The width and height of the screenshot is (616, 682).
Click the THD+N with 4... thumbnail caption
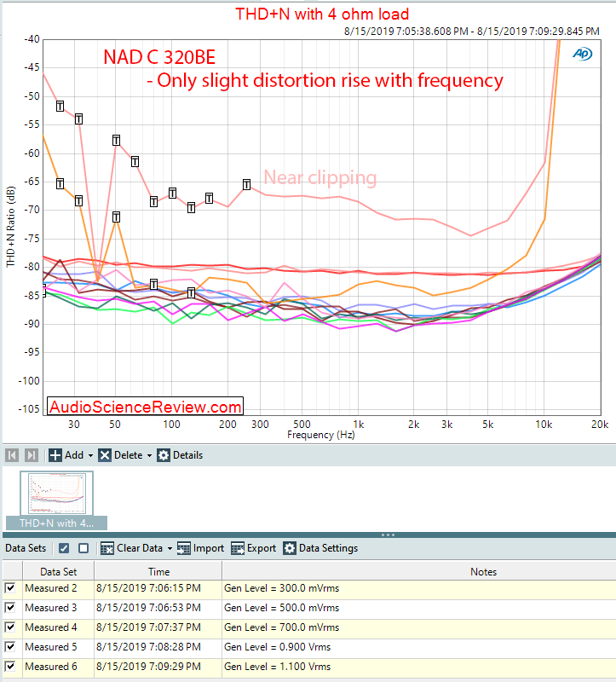pos(56,523)
